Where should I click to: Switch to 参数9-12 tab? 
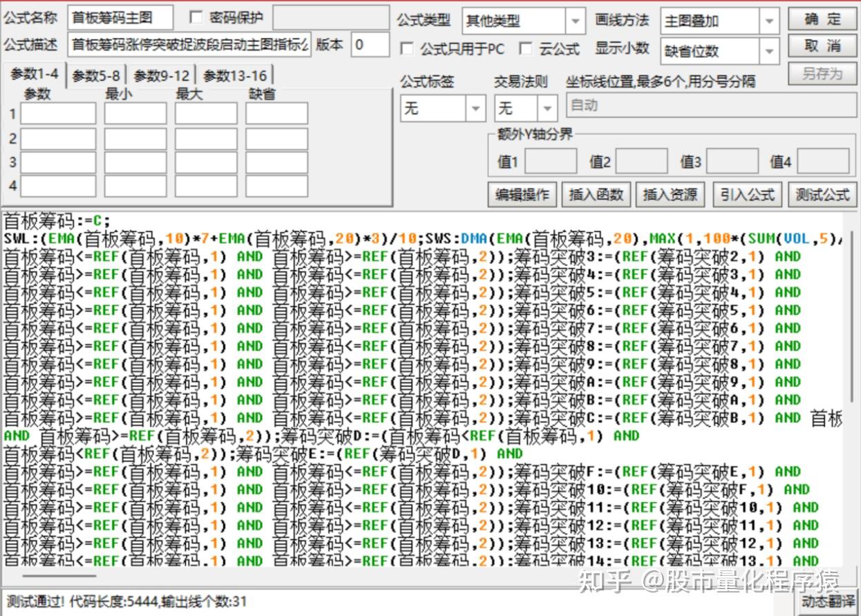[161, 76]
